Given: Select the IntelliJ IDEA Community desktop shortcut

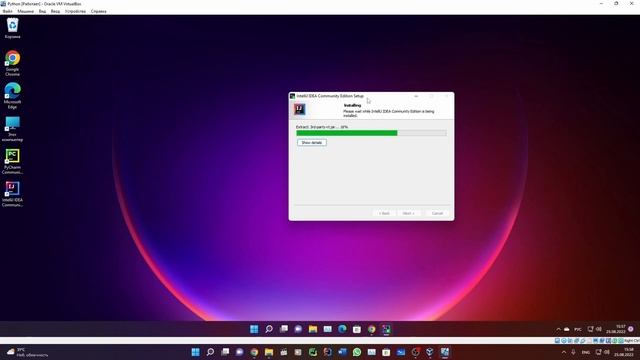Looking at the screenshot, I should (x=12, y=194).
